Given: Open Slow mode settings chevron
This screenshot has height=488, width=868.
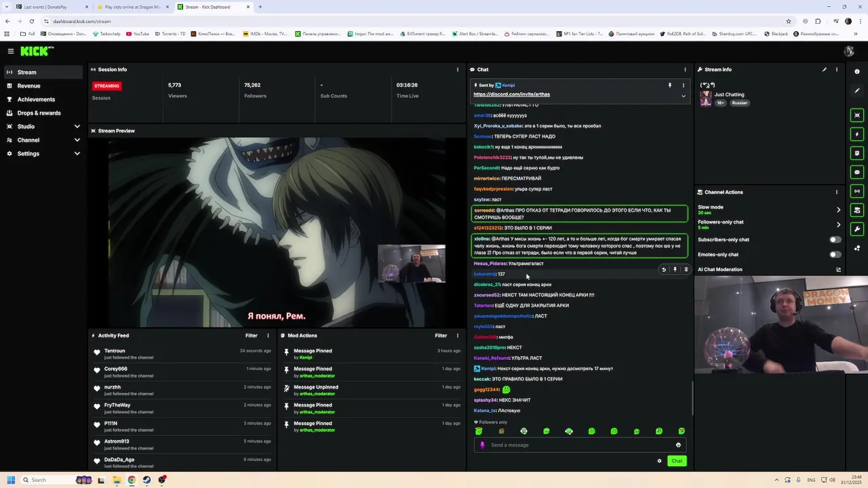Looking at the screenshot, I should coord(838,209).
